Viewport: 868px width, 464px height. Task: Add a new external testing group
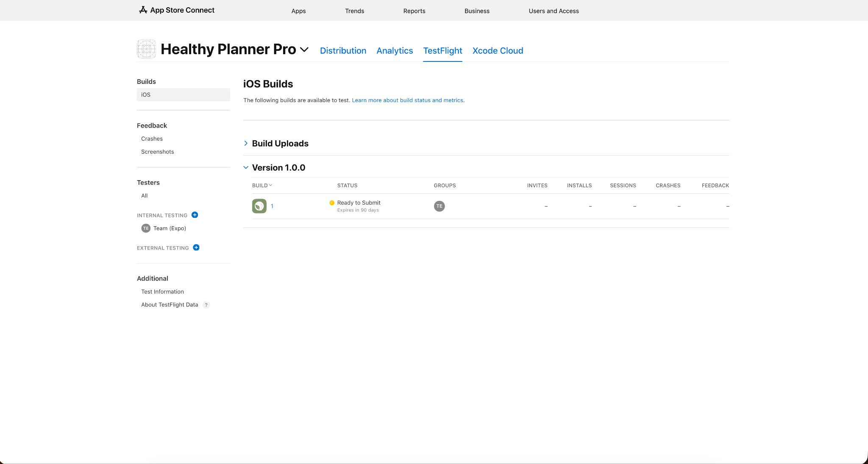196,247
